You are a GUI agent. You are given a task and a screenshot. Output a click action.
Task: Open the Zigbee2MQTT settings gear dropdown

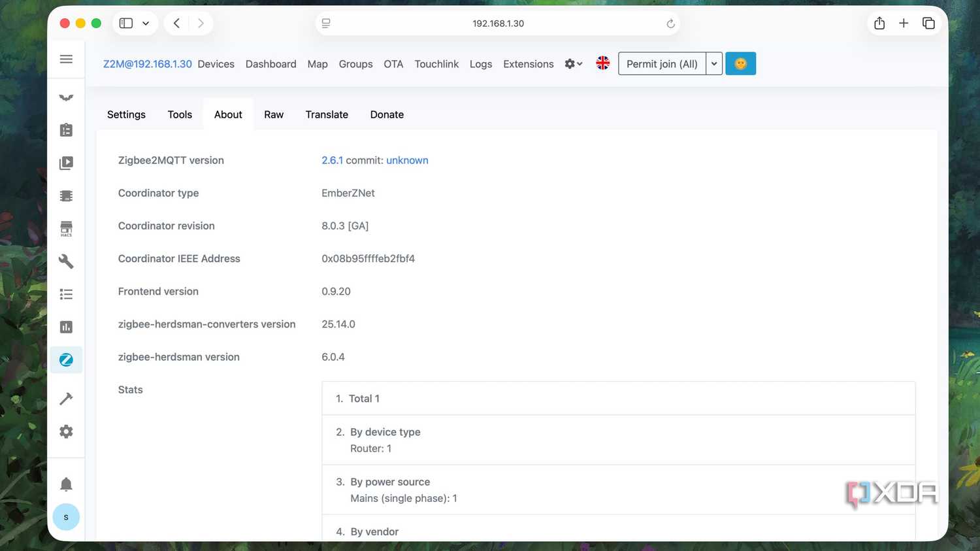[573, 63]
